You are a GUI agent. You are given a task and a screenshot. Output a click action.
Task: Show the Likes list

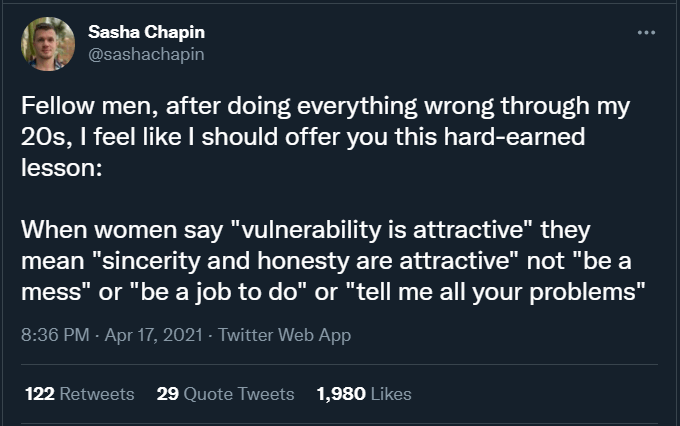tap(391, 394)
